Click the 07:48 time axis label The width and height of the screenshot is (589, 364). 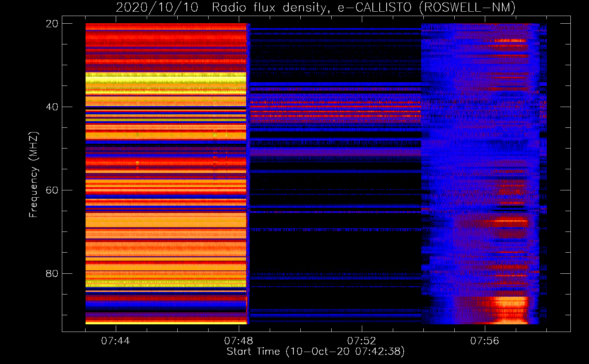[238, 341]
